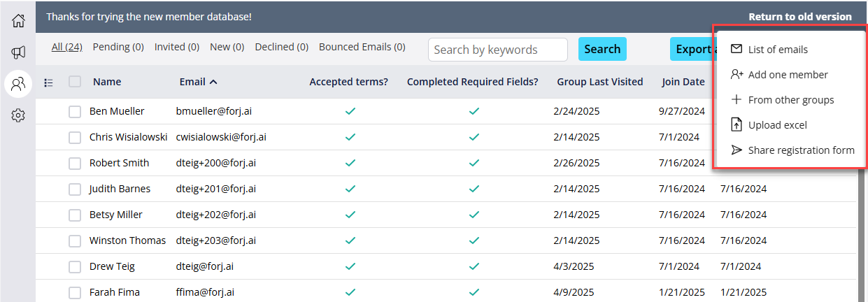Click the paper plane Share registration icon
The width and height of the screenshot is (868, 302).
point(736,150)
